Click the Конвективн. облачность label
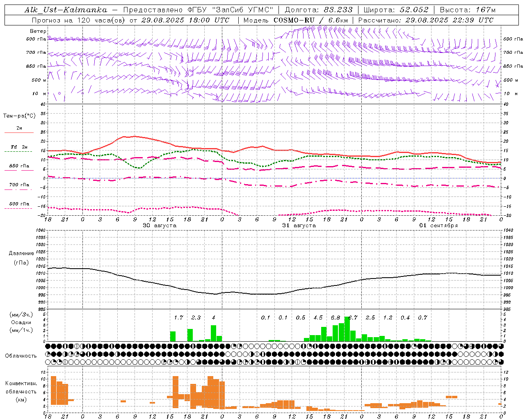 click(x=21, y=388)
